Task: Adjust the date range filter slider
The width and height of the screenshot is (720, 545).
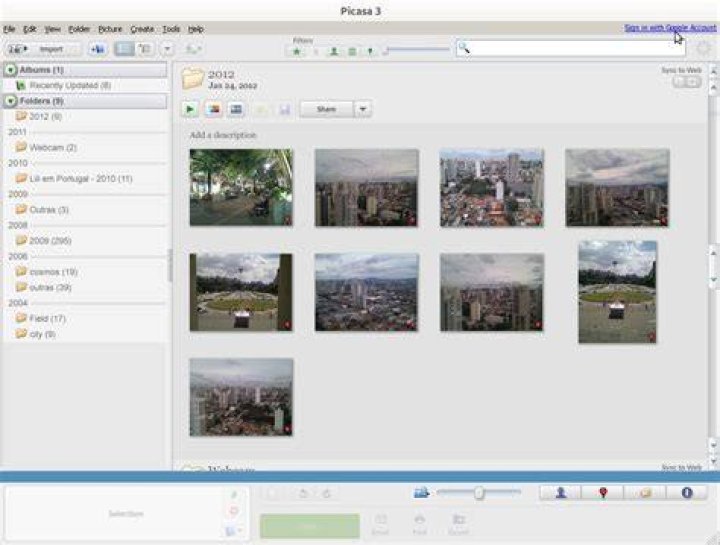Action: coord(416,50)
